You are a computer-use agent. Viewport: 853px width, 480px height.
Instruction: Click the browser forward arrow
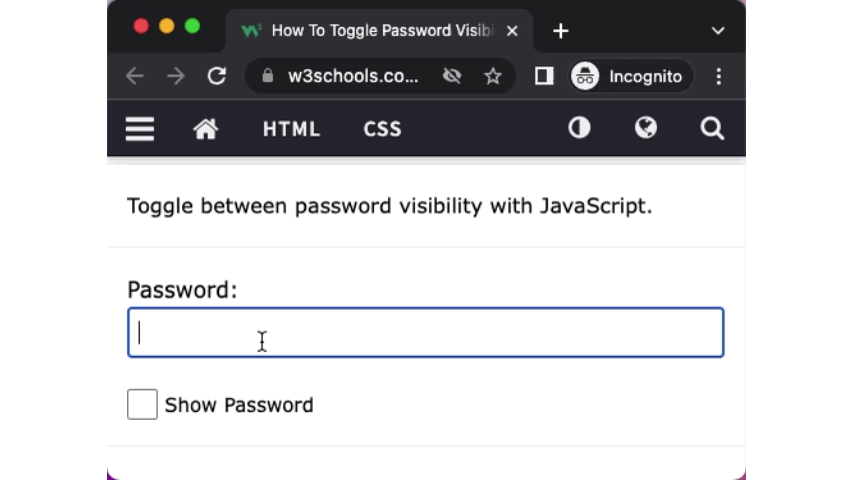[x=176, y=76]
